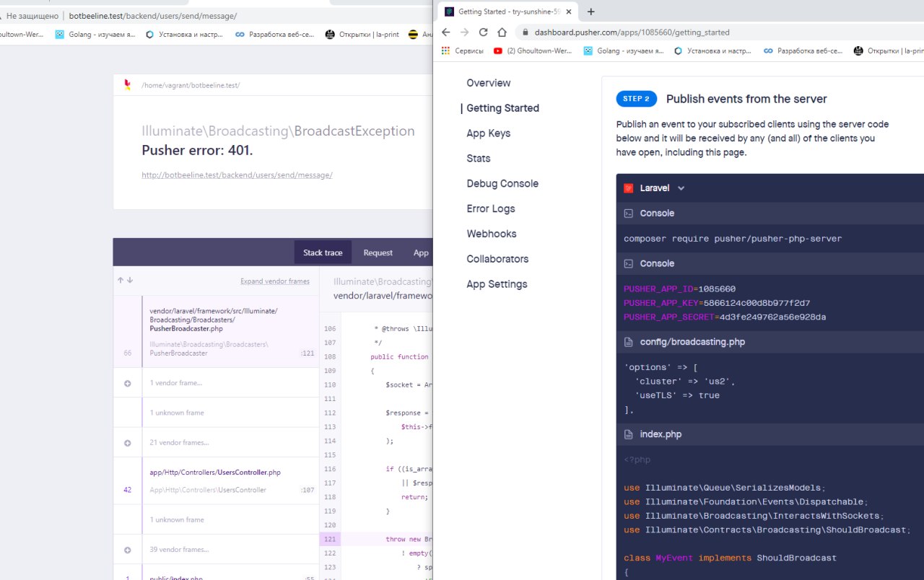Screen dimensions: 924x580
Task: Click file icon next to config/broadcasting.php
Action: click(629, 342)
